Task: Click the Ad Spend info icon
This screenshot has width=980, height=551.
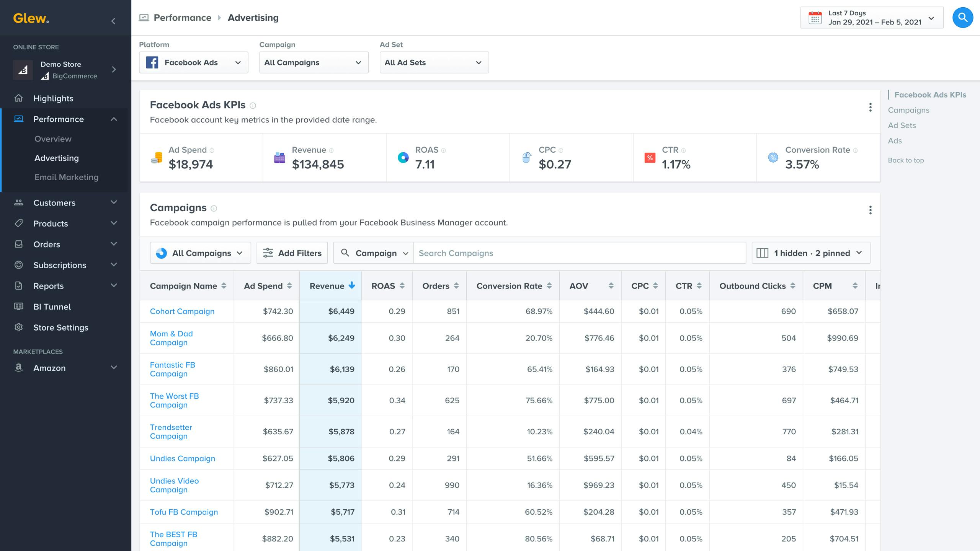Action: [212, 150]
